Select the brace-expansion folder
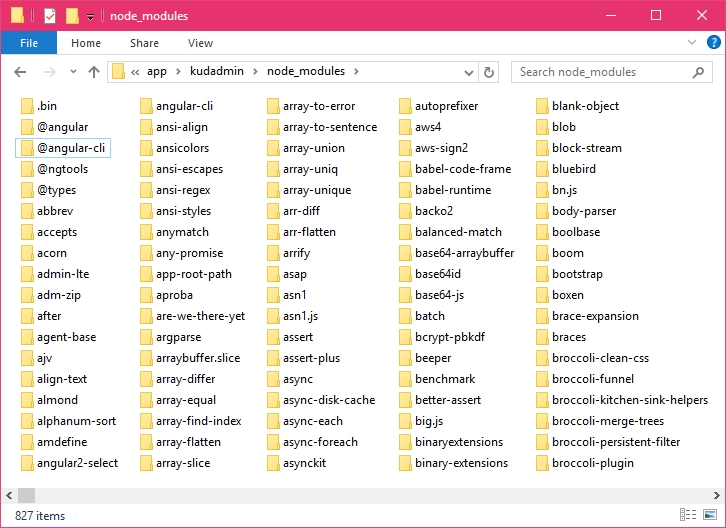Viewport: 726px width, 528px height. coord(588,316)
